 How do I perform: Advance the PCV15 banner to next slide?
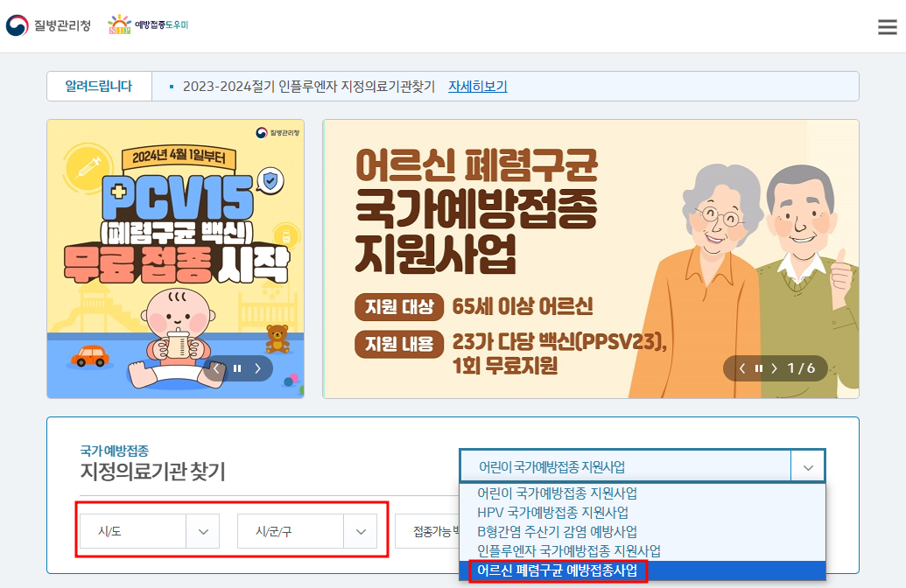(x=256, y=368)
